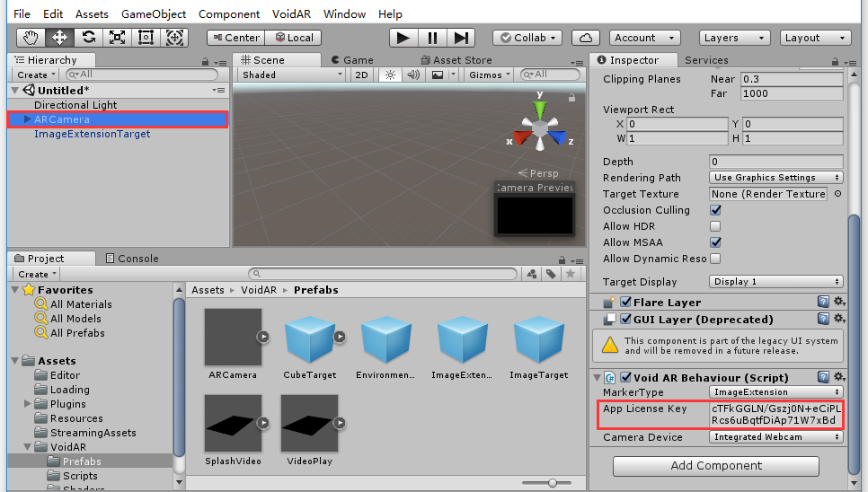Select the Move tool
The image size is (868, 492).
click(x=60, y=38)
